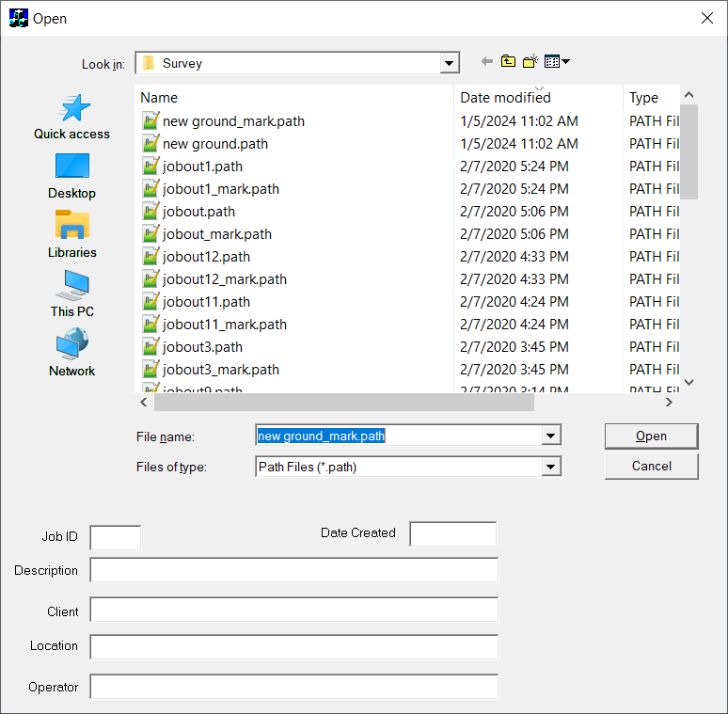Screen dimensions: 728x714
Task: Select This PC in sidebar
Action: click(72, 294)
